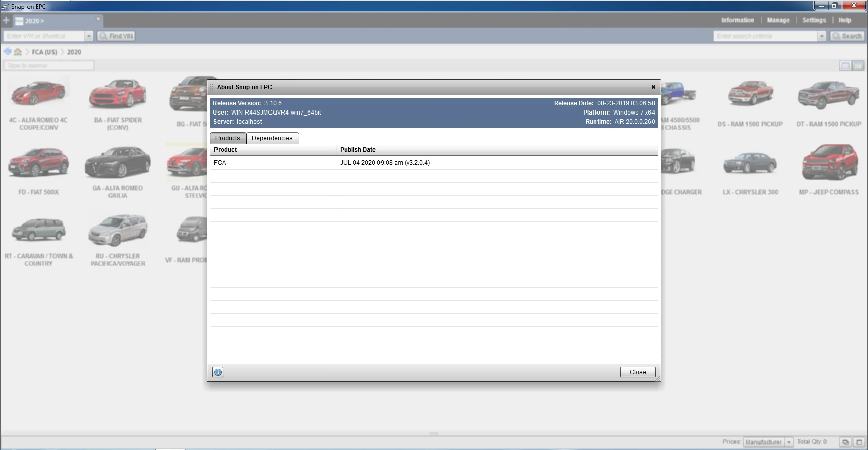Click the restore panel icon in status bar
Viewport: 868px width, 450px height.
[846, 442]
